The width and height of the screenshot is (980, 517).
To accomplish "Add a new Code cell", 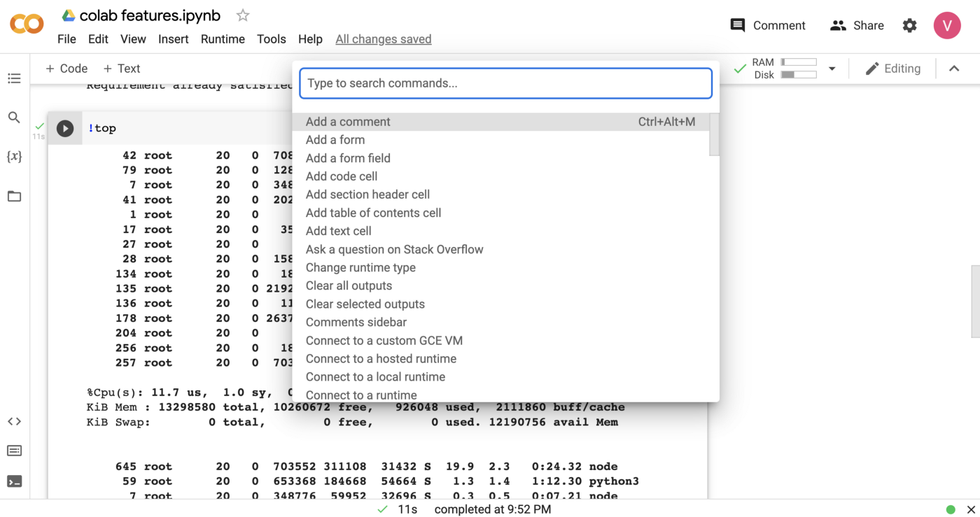I will (66, 69).
